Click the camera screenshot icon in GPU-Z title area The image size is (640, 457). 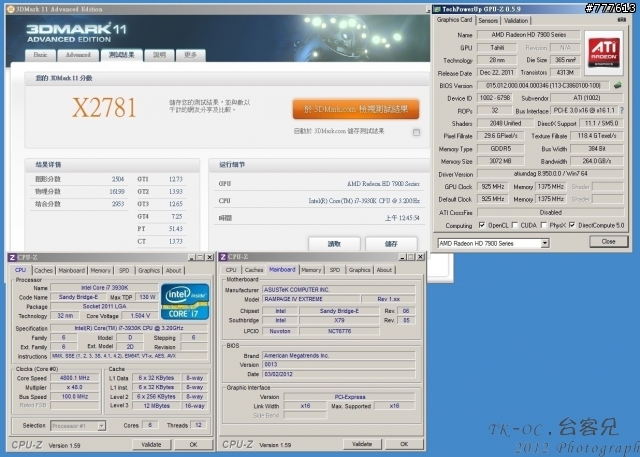(x=621, y=20)
